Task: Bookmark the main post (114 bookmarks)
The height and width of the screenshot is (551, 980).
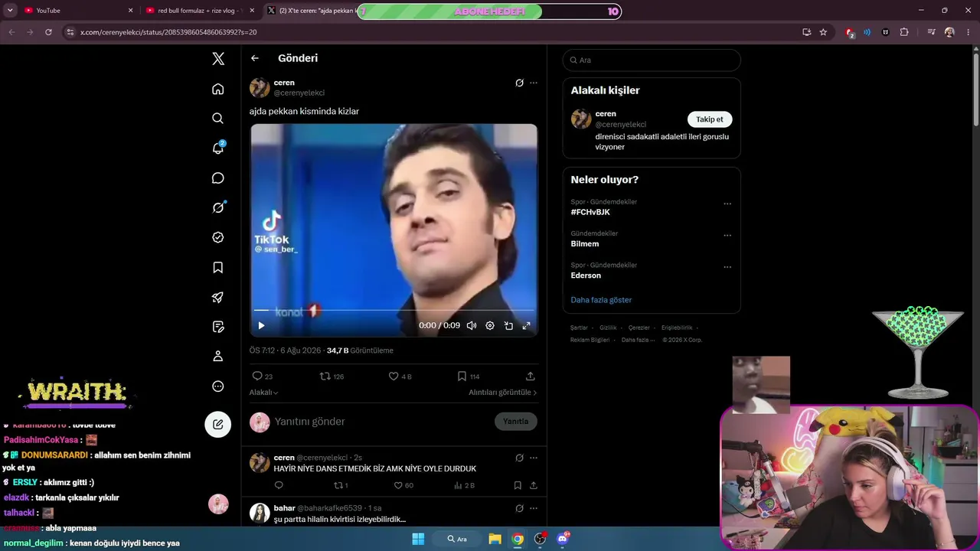Action: 468,376
